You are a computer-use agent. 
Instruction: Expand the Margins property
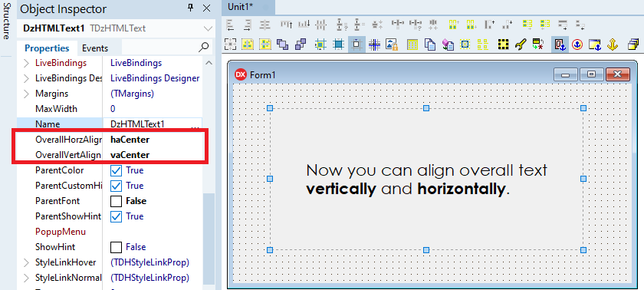pyautogui.click(x=27, y=94)
